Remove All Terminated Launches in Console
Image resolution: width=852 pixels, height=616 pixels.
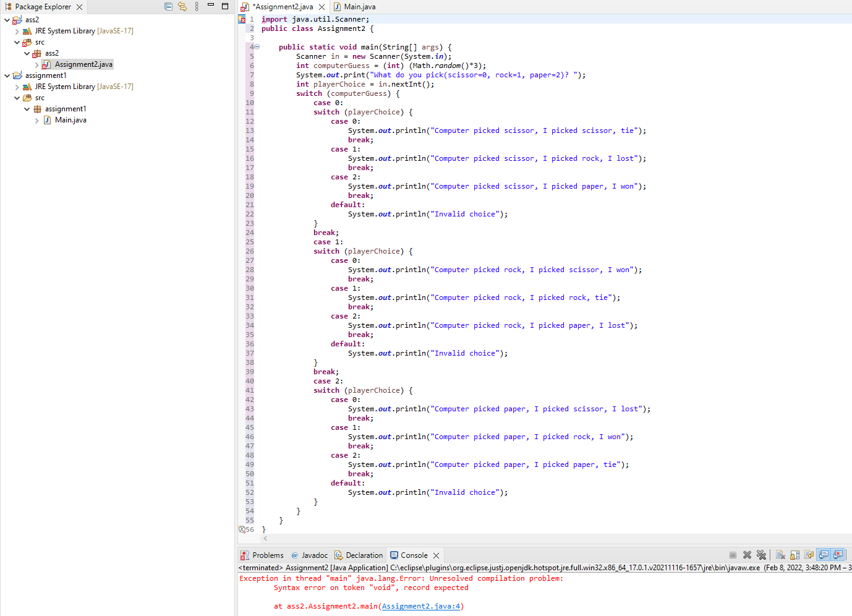pos(761,555)
